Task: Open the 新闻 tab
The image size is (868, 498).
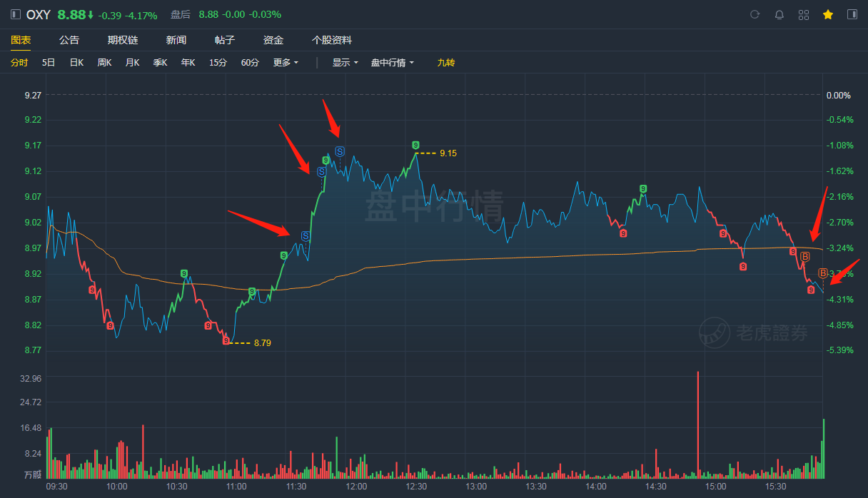Action: pos(176,40)
